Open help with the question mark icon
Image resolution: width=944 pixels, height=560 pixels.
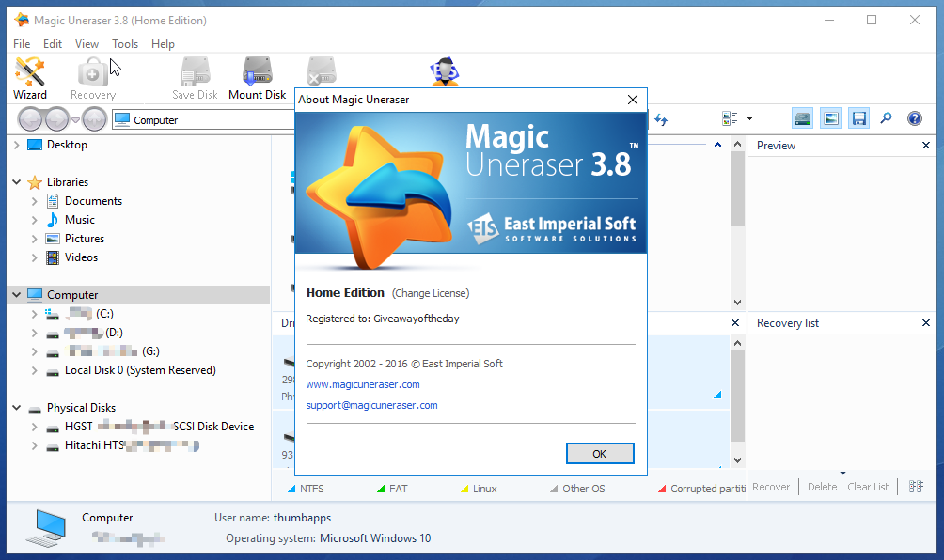click(915, 118)
